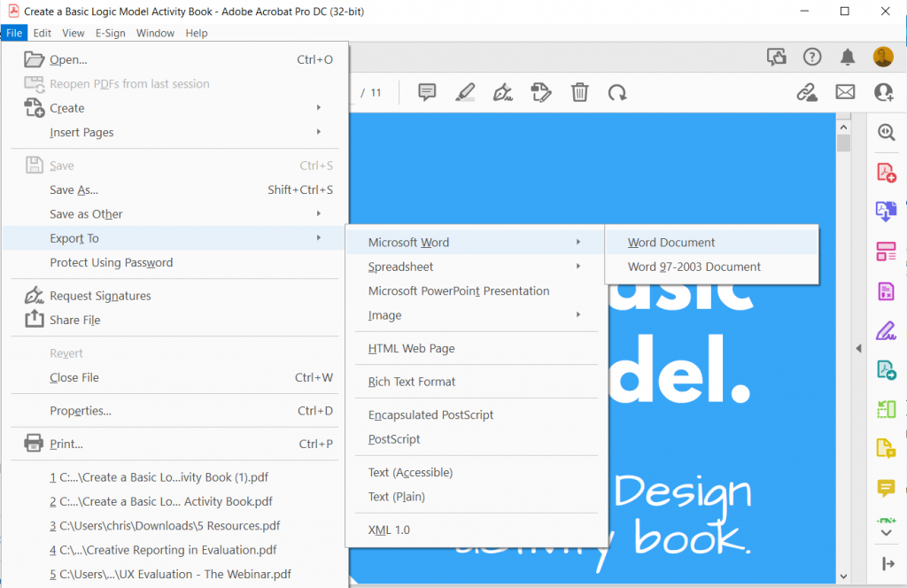
Task: Open the notifications bell
Action: (848, 58)
